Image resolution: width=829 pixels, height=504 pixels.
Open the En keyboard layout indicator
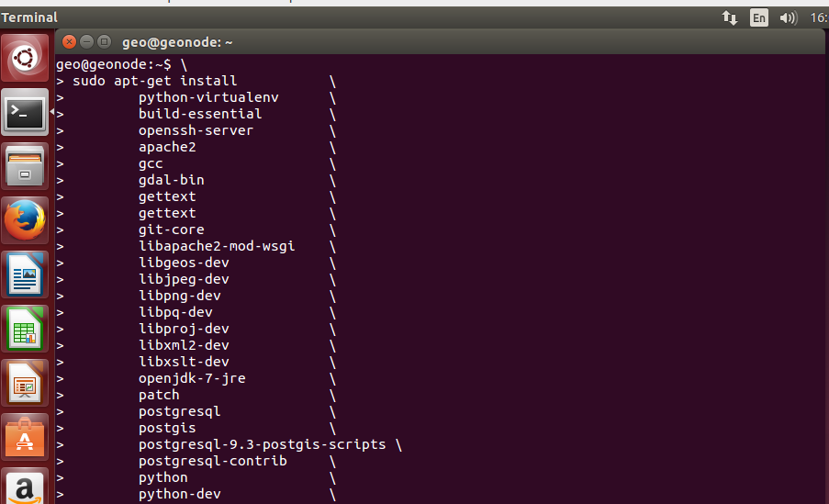pos(758,18)
